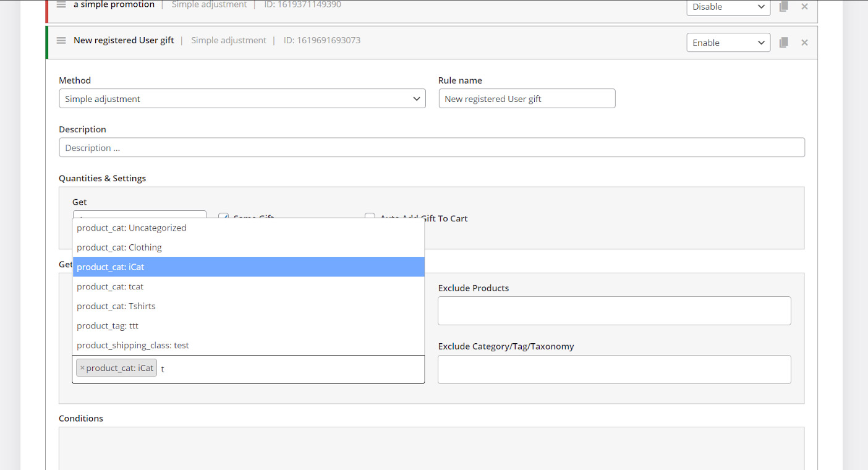This screenshot has height=470, width=868.
Task: Select product_shipping_class: test option
Action: click(133, 346)
